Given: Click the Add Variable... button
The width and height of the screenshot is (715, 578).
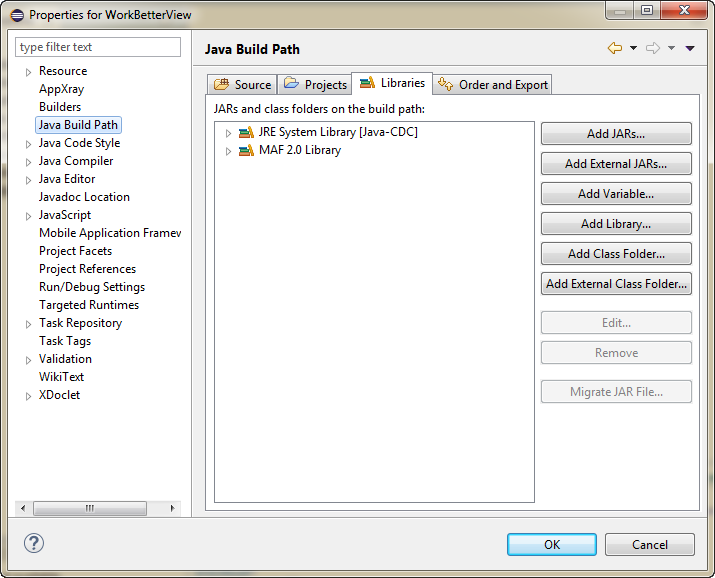Looking at the screenshot, I should pos(616,194).
